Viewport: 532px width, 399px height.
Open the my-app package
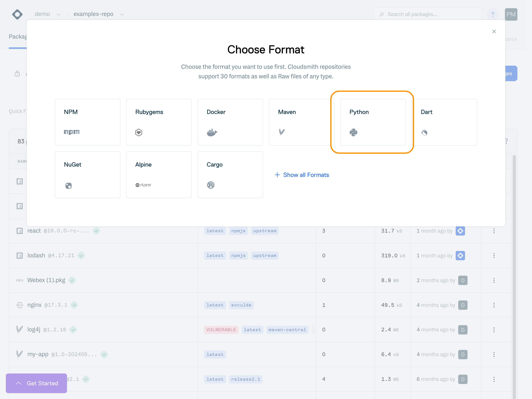tap(38, 354)
